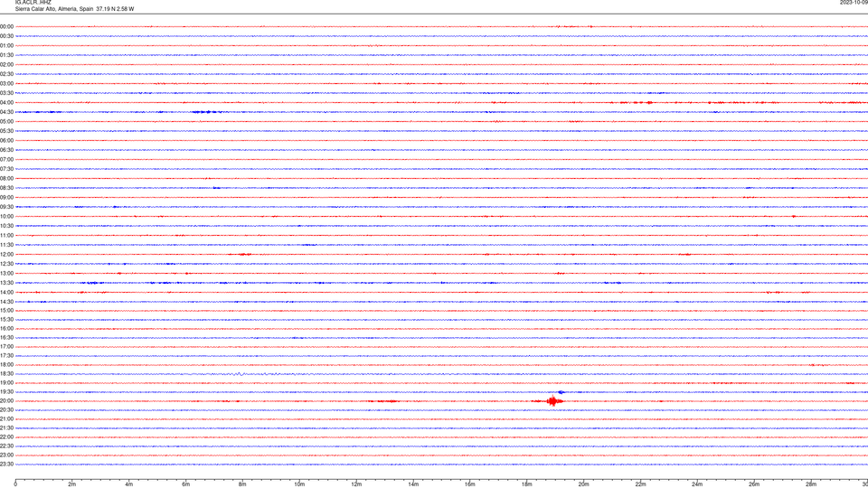This screenshot has height=488, width=868.
Task: Select the 14:00 time row label
Action: click(6, 292)
